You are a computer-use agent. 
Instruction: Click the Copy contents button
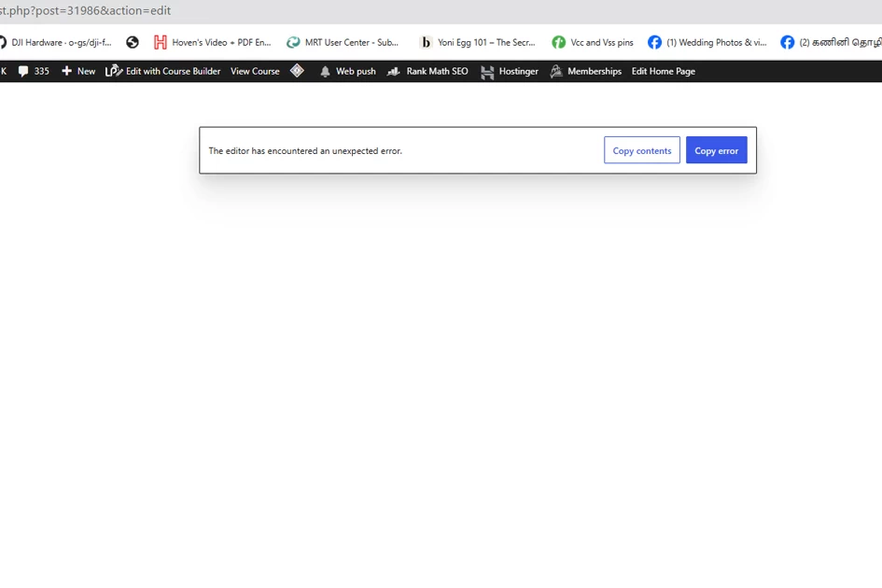pyautogui.click(x=642, y=150)
